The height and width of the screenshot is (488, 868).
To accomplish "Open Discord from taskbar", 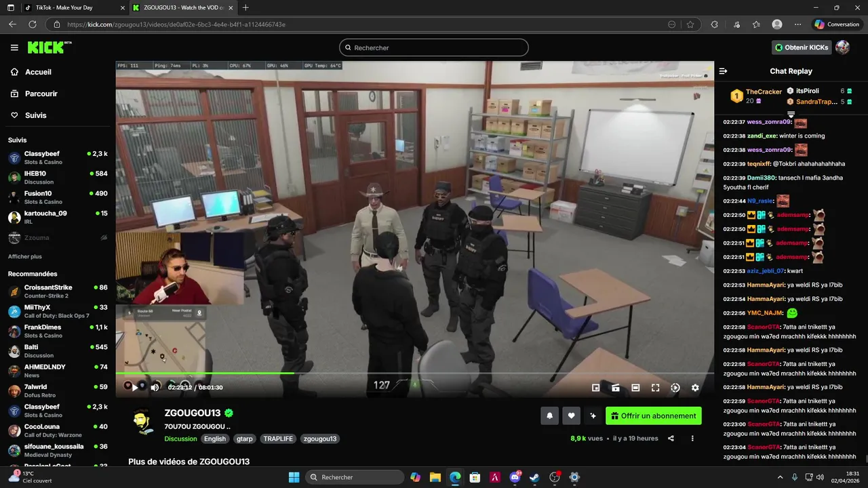I will point(515,477).
